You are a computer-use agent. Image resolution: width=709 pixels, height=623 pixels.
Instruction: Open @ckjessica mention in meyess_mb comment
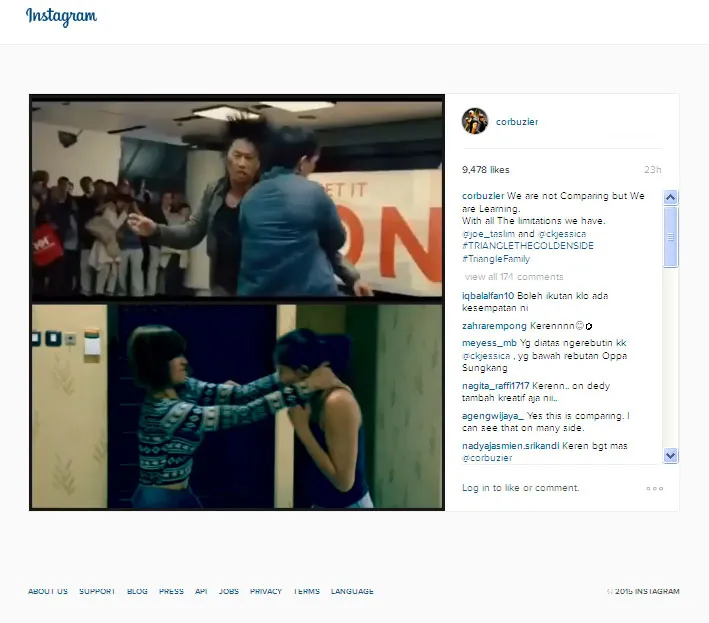pos(486,356)
